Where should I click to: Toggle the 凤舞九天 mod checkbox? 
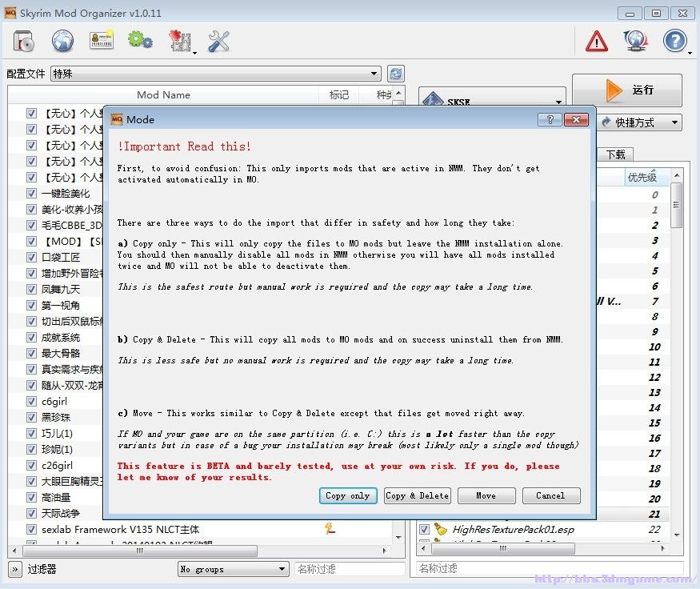(31, 290)
